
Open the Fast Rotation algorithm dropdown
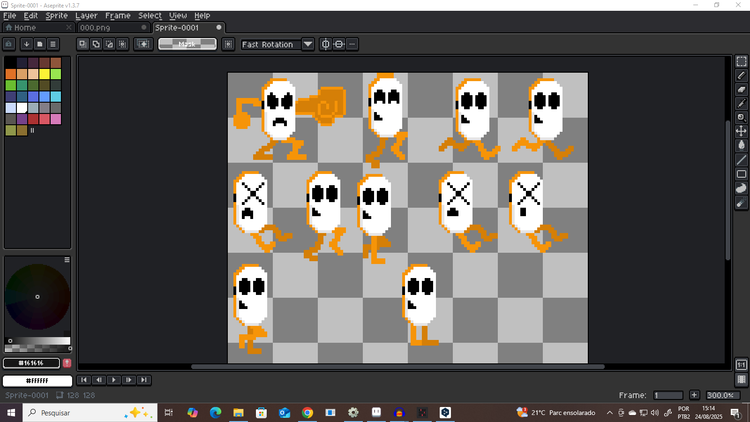(x=308, y=44)
